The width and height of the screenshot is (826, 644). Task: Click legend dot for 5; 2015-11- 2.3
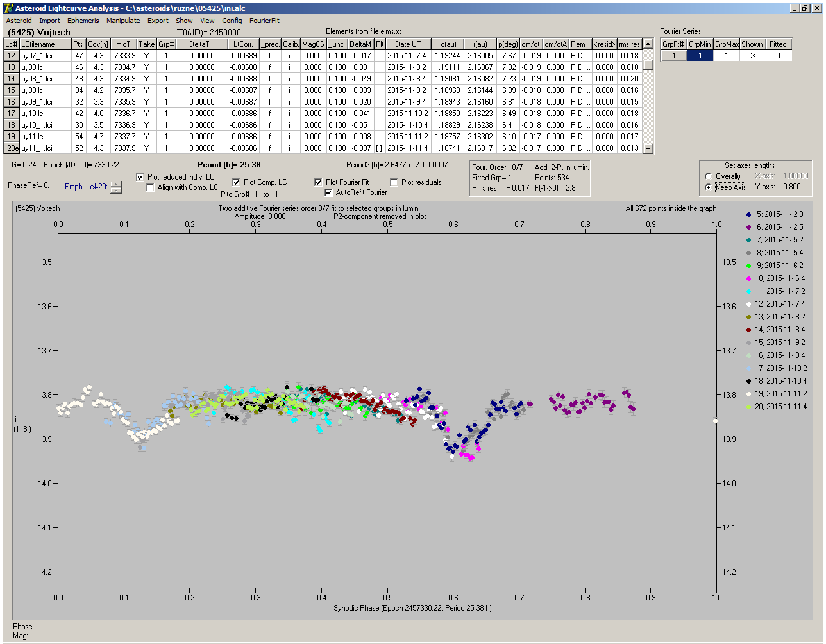(x=749, y=214)
